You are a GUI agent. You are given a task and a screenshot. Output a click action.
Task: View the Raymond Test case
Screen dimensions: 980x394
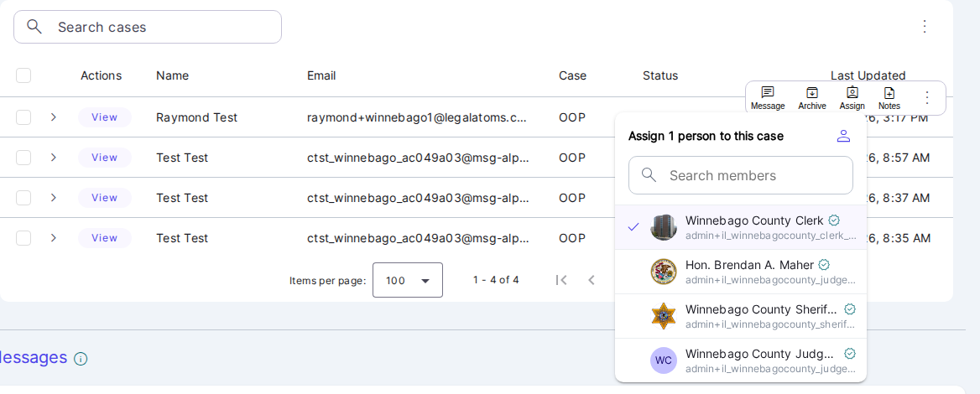coord(104,117)
